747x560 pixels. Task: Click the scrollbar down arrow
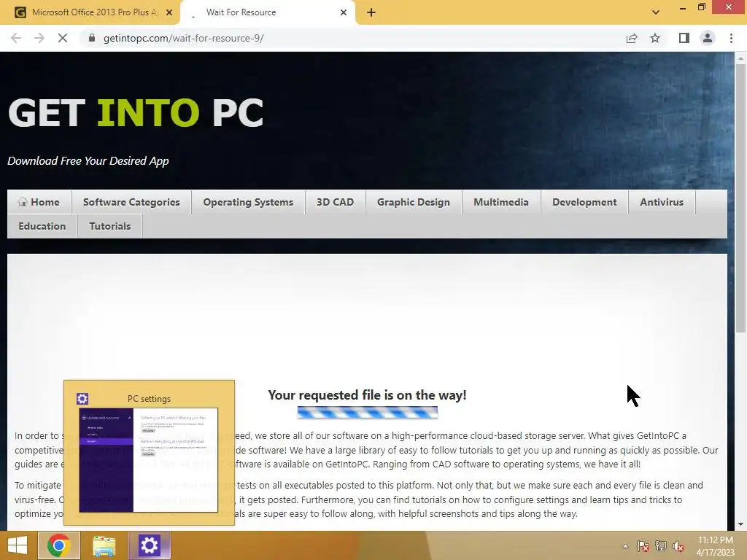[x=740, y=524]
